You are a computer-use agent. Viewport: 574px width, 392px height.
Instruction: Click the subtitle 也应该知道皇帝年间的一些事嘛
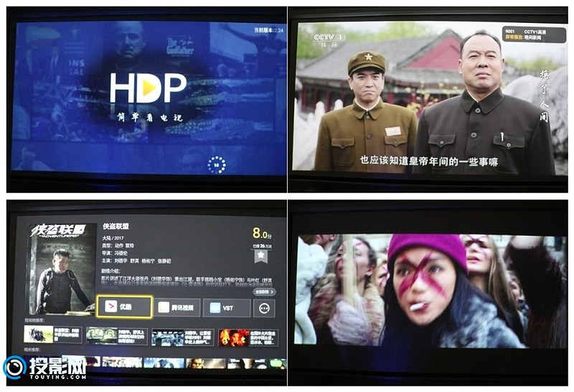coord(428,161)
